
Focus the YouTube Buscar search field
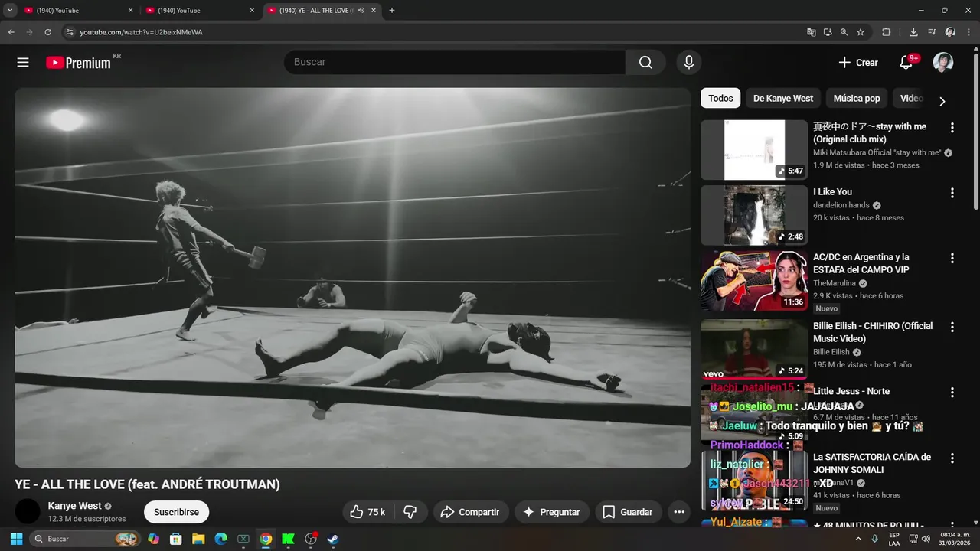tap(455, 63)
